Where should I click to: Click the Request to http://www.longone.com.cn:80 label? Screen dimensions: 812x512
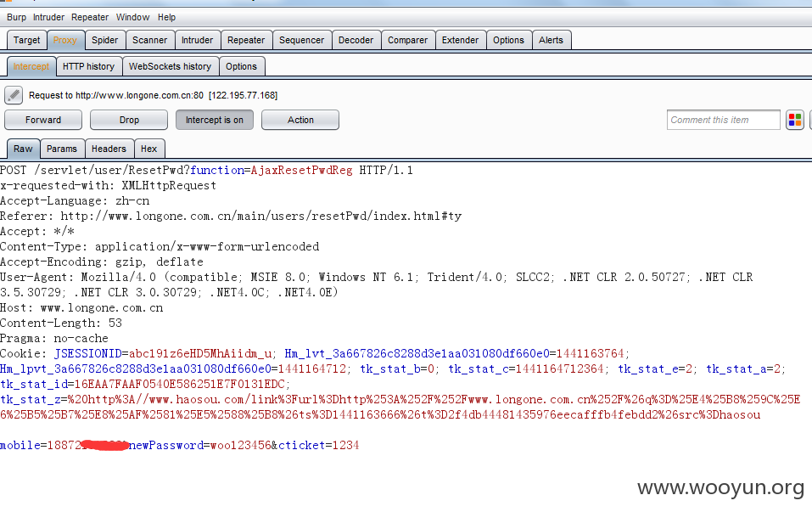[154, 95]
